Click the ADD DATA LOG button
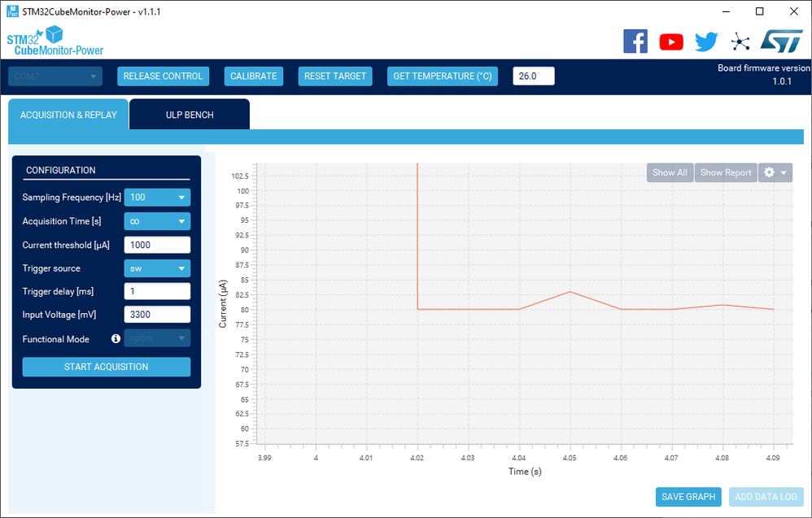 click(766, 497)
